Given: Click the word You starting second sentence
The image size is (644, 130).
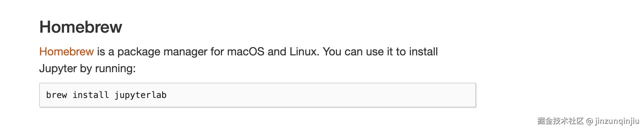Looking at the screenshot, I should (x=332, y=52).
